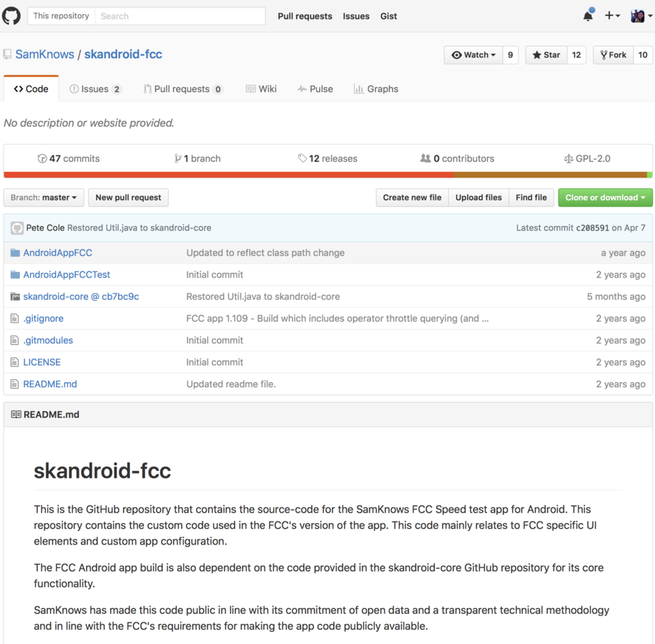
Task: Open the LICENSE file
Action: coord(41,362)
